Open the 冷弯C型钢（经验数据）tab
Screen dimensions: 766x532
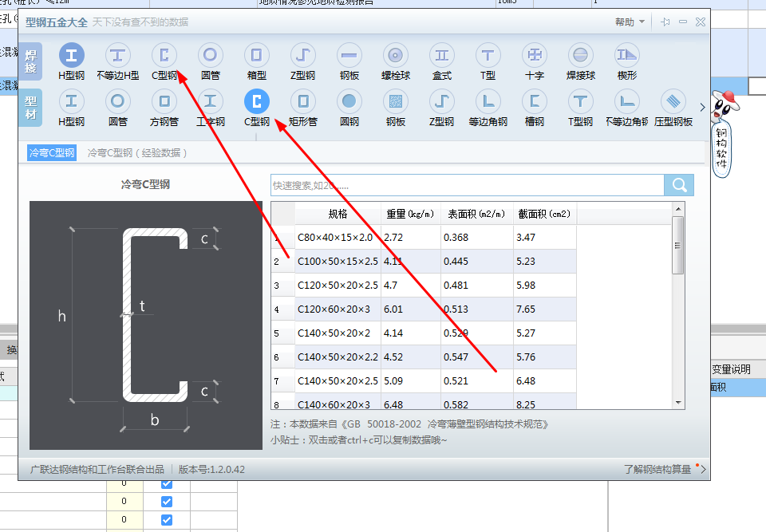pyautogui.click(x=137, y=153)
